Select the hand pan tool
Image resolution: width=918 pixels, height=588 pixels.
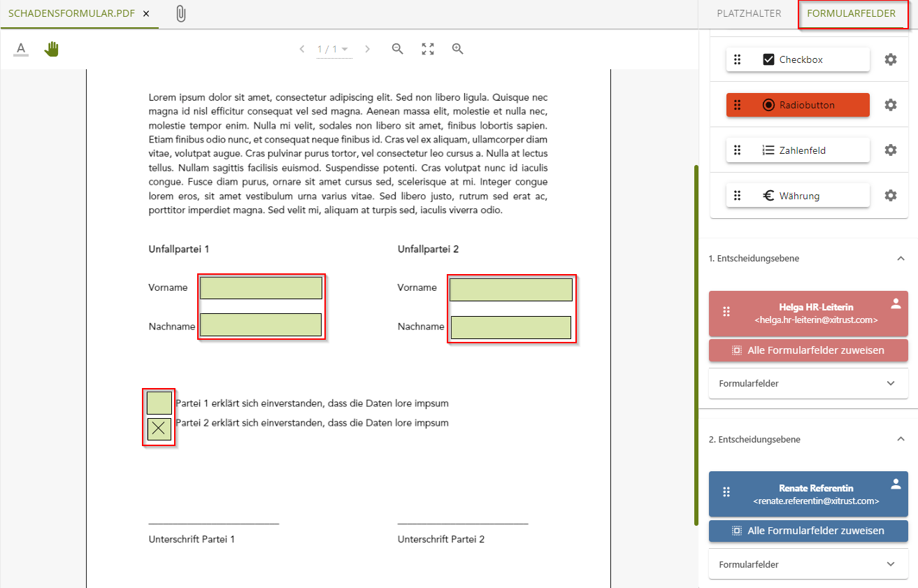point(51,48)
